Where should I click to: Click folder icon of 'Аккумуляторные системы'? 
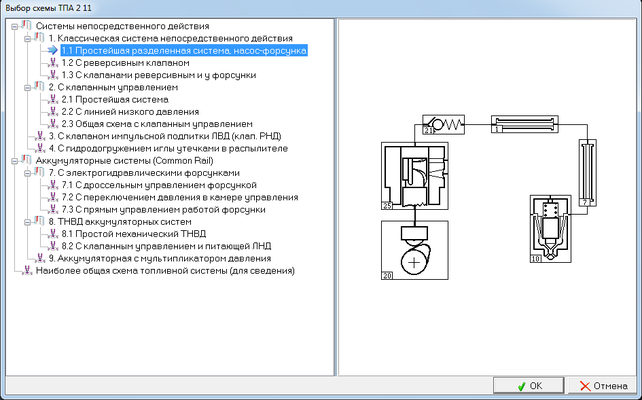pos(26,160)
